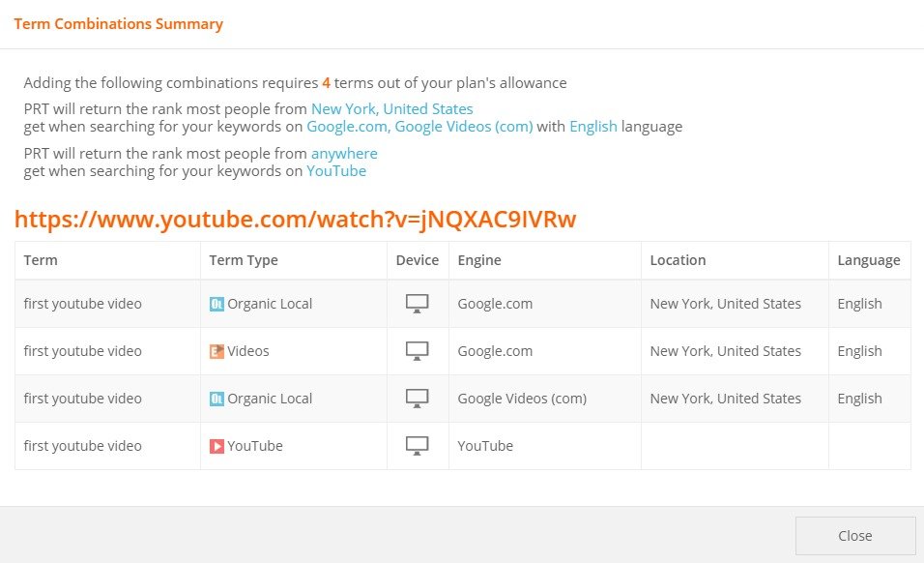
Task: Select desktop device icon in Google Videos (com) row
Action: [417, 399]
